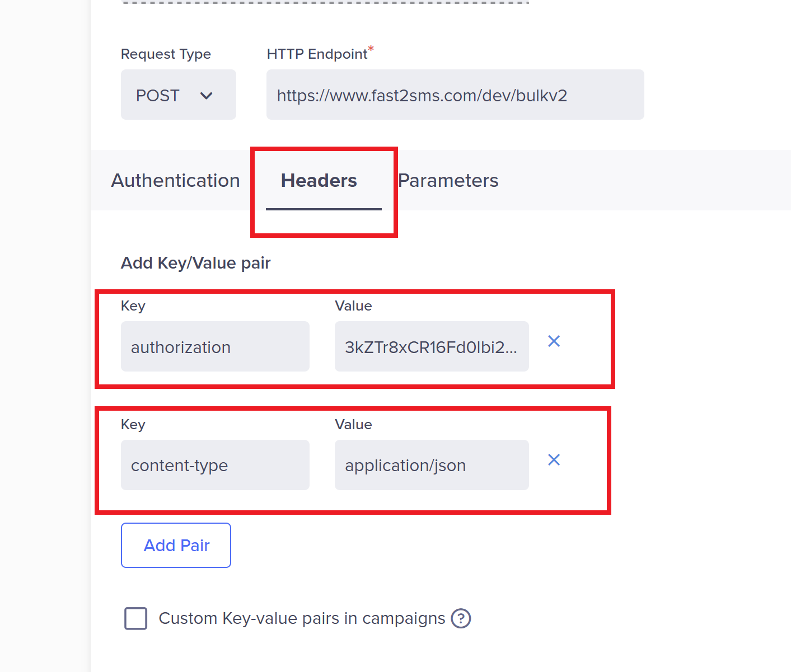Viewport: 791px width, 672px height.
Task: Click the 'Custom Key-value pairs in campaigns' label
Action: point(302,618)
